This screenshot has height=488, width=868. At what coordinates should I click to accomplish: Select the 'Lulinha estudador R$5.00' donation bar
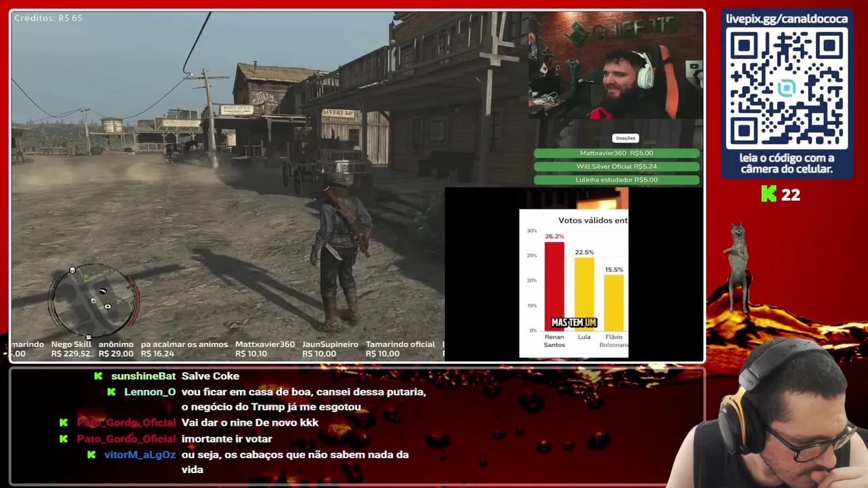coord(616,180)
